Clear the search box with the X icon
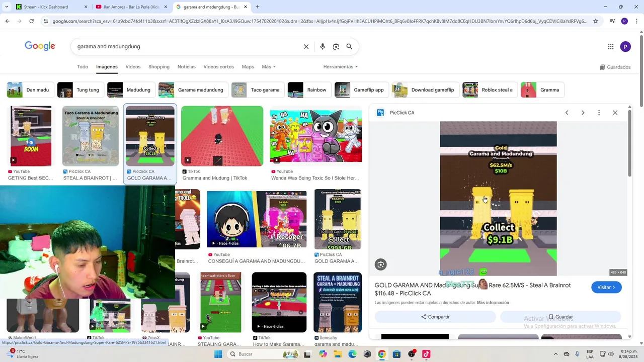 tap(306, 47)
